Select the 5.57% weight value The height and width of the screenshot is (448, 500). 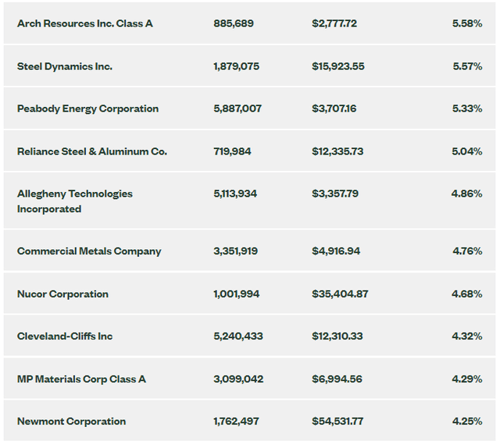point(467,66)
